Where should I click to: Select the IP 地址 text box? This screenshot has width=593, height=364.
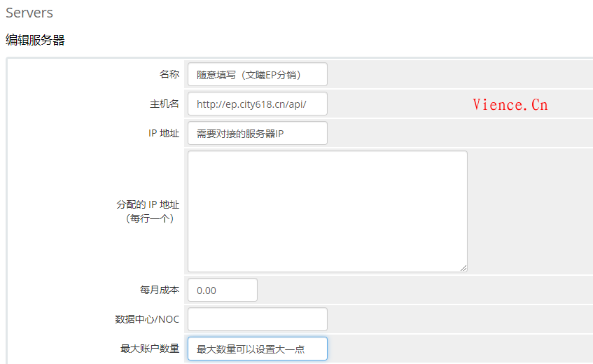click(257, 133)
